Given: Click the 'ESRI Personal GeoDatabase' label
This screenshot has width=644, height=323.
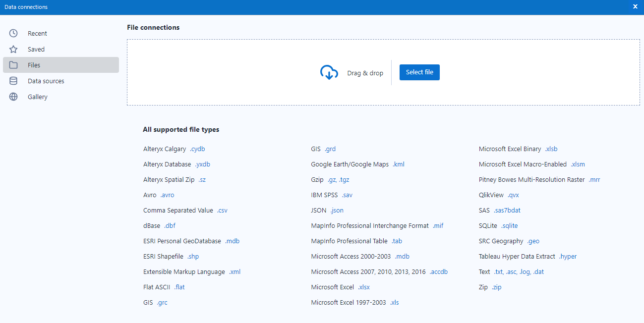Looking at the screenshot, I should [x=182, y=241].
